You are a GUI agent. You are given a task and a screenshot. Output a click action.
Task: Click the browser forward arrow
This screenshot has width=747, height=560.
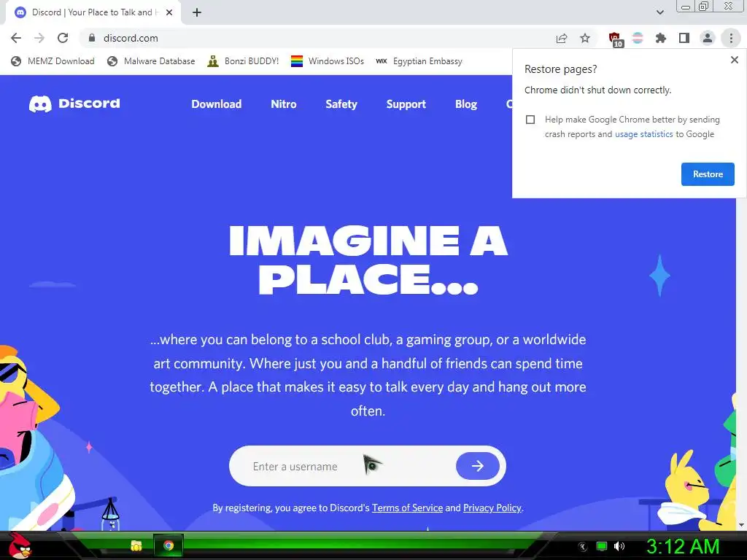[x=39, y=38]
